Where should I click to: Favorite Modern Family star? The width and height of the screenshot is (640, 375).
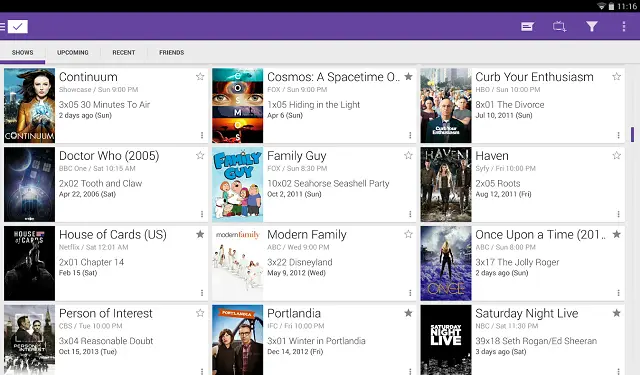point(408,234)
